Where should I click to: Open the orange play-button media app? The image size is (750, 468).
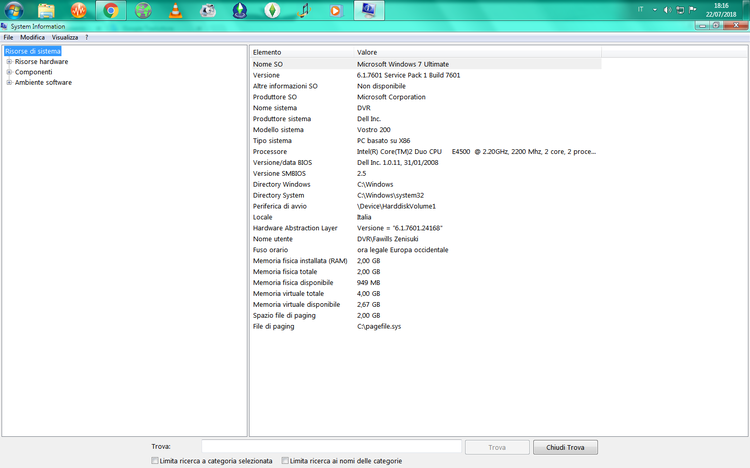point(337,10)
